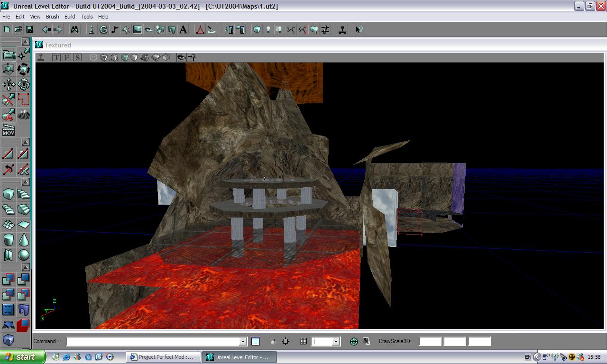Collapse the brush builders panel section
The width and height of the screenshot is (607, 364).
(26, 182)
